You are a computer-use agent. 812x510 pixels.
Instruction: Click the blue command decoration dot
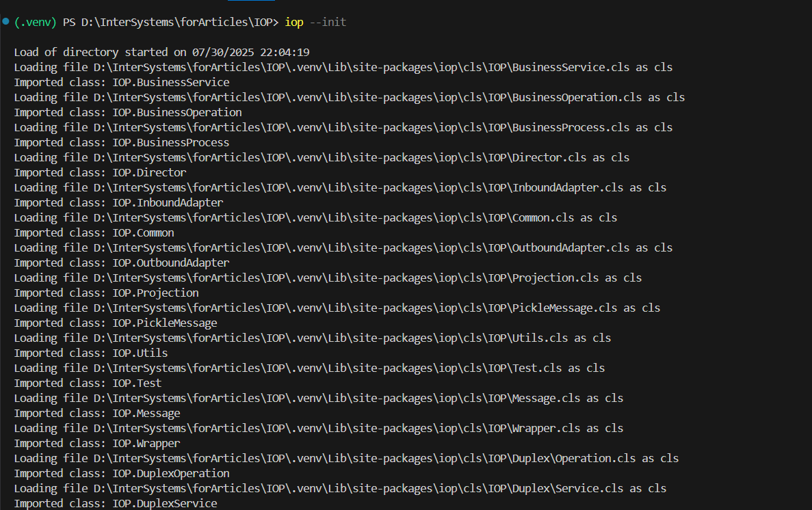click(x=5, y=22)
